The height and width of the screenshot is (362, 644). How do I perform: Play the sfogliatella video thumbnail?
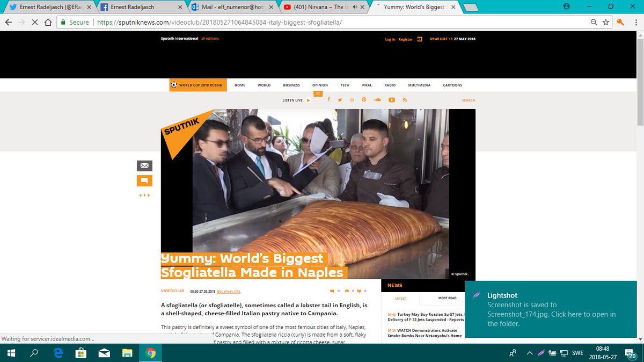coord(318,194)
